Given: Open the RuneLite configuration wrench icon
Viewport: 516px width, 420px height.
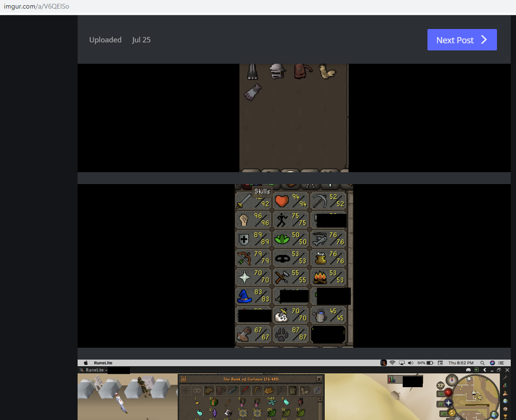Looking at the screenshot, I should [x=506, y=378].
